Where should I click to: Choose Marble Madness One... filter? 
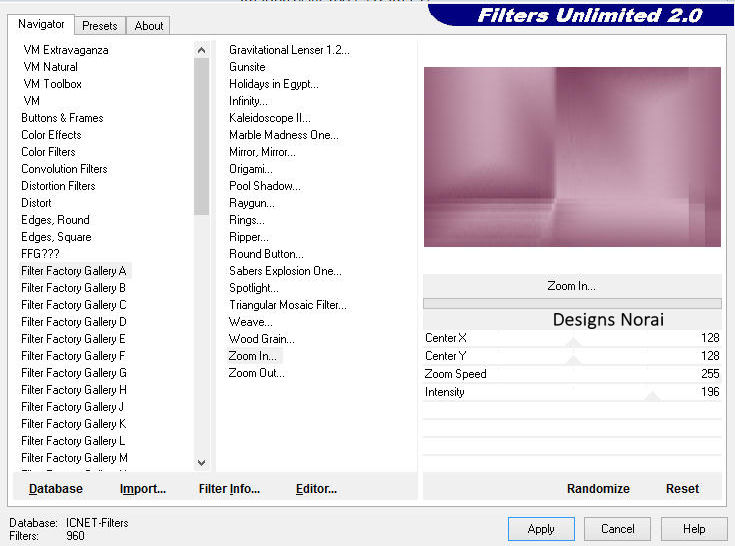tap(284, 135)
